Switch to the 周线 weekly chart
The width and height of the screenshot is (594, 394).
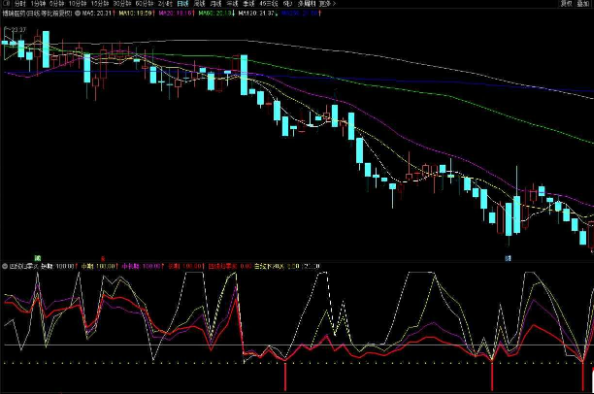199,4
